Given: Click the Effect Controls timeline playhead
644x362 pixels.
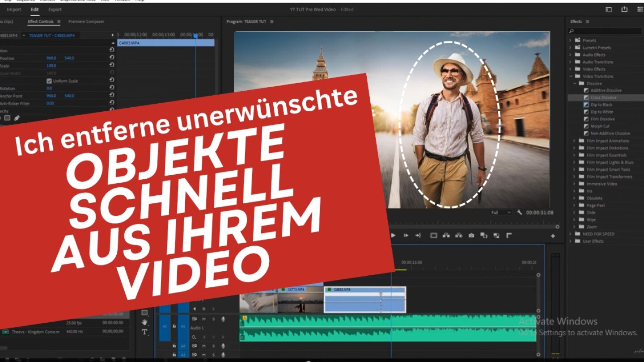Looking at the screenshot, I should (x=195, y=35).
